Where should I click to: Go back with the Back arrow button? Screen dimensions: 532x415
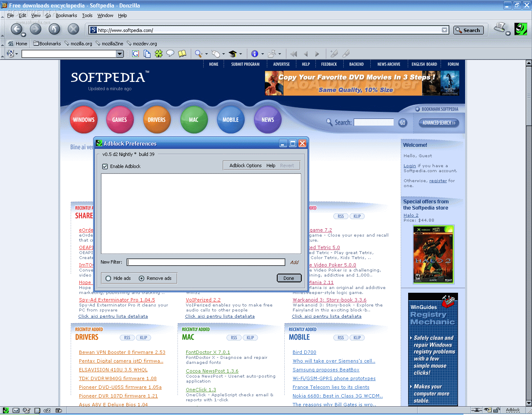[x=17, y=29]
